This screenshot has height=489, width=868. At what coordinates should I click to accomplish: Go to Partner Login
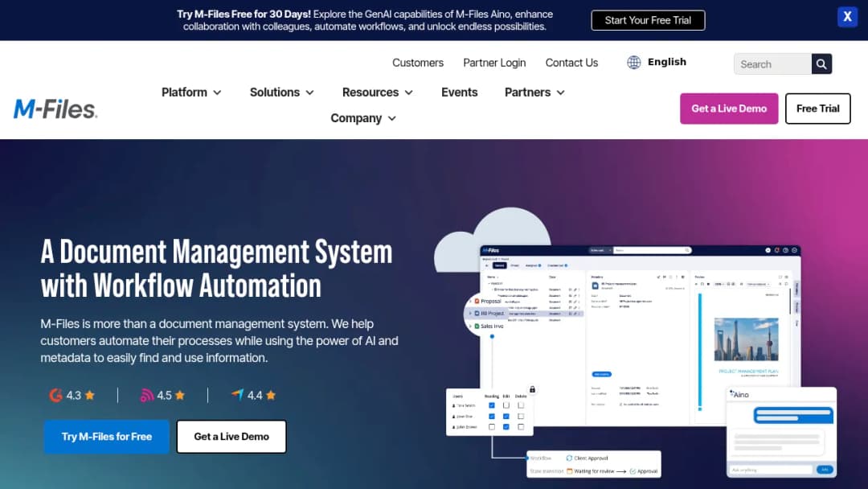click(494, 63)
